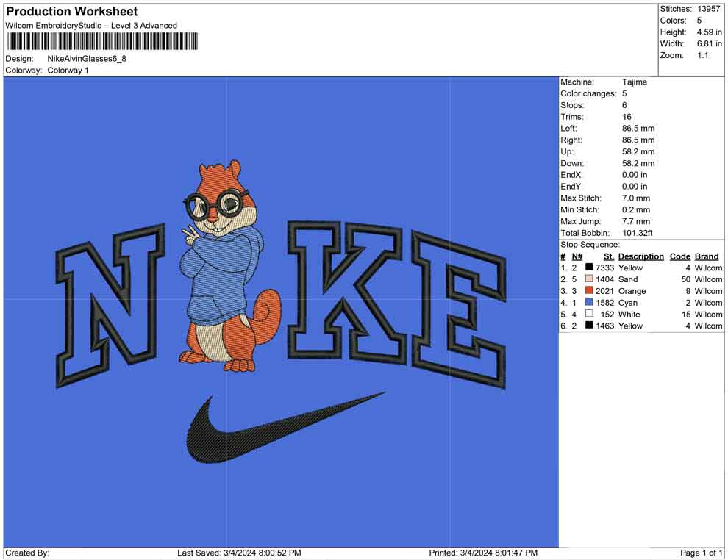Click the stitches count '13957'
This screenshot has width=728, height=560.
[708, 9]
